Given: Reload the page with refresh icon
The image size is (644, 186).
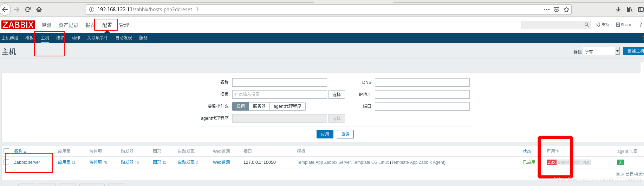Looking at the screenshot, I should [x=28, y=10].
